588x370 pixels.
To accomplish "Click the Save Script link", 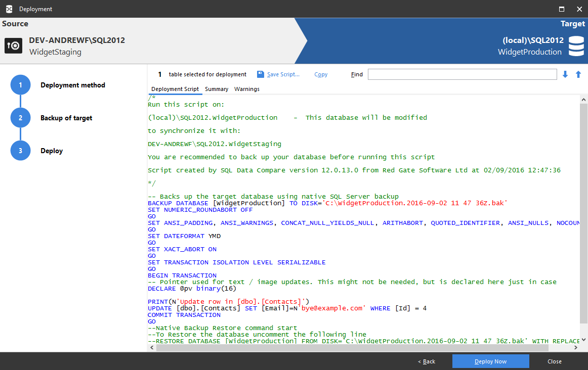I will [283, 74].
